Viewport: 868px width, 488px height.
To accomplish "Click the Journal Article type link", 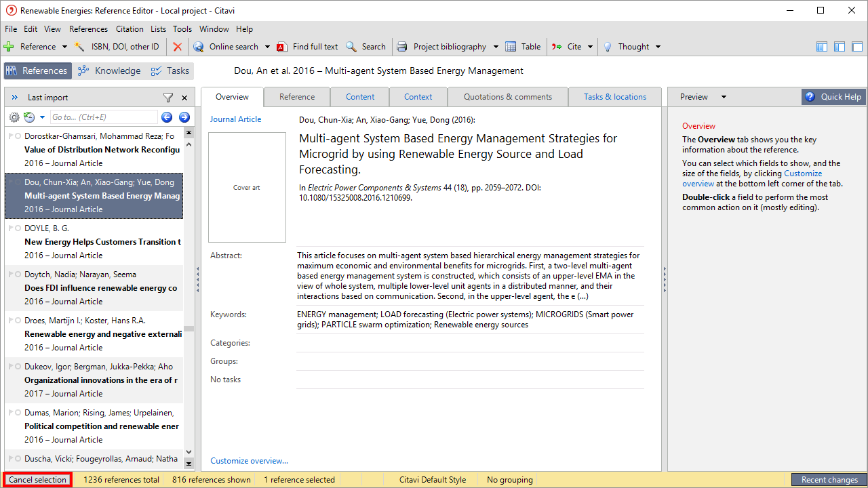I will [x=235, y=119].
